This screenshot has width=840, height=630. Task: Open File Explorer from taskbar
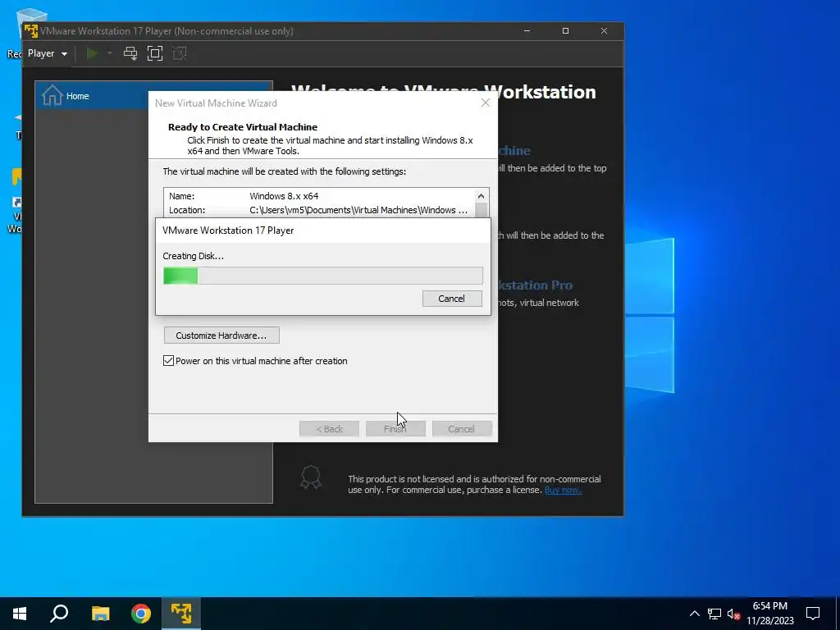point(100,614)
